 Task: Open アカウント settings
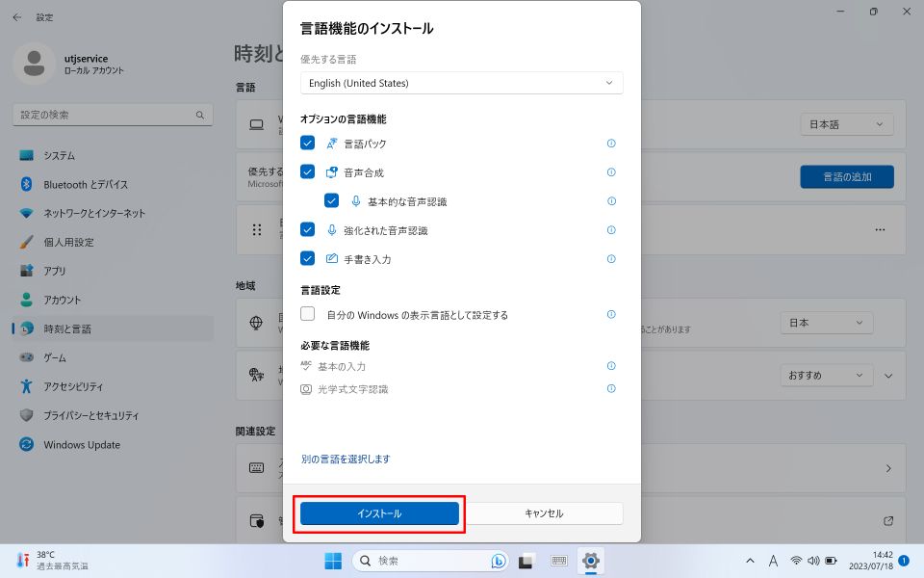click(113, 301)
